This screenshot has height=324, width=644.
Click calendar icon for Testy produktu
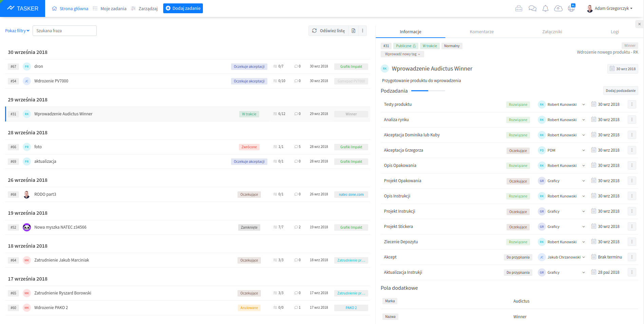click(593, 104)
